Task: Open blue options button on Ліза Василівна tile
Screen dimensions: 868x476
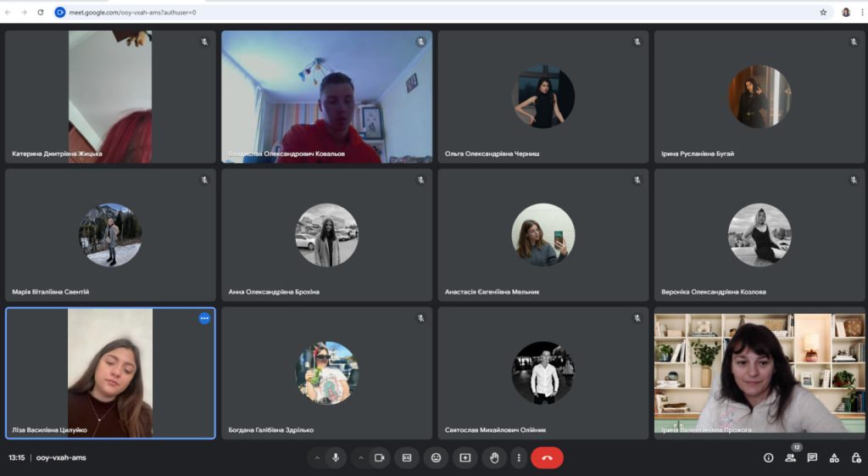Action: pos(204,318)
